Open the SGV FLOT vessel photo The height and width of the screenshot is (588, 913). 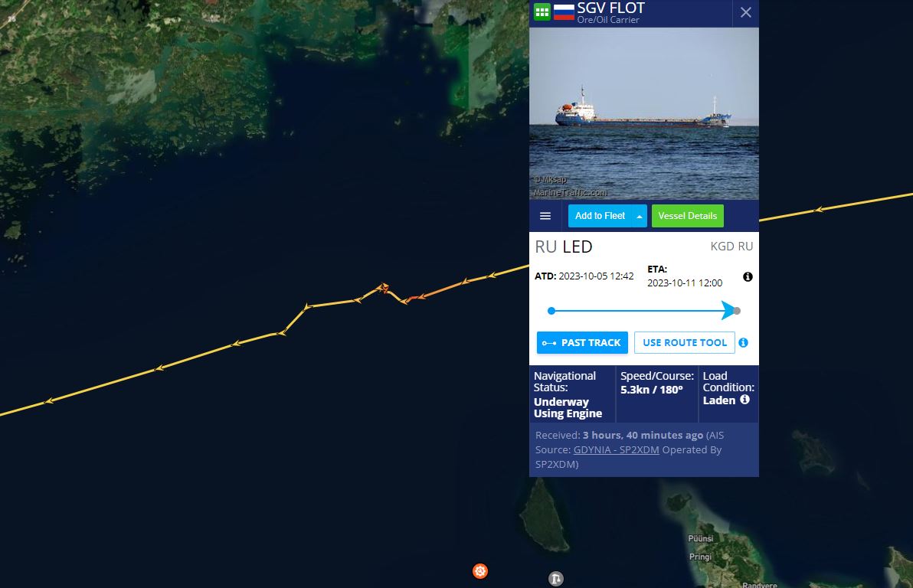click(644, 113)
